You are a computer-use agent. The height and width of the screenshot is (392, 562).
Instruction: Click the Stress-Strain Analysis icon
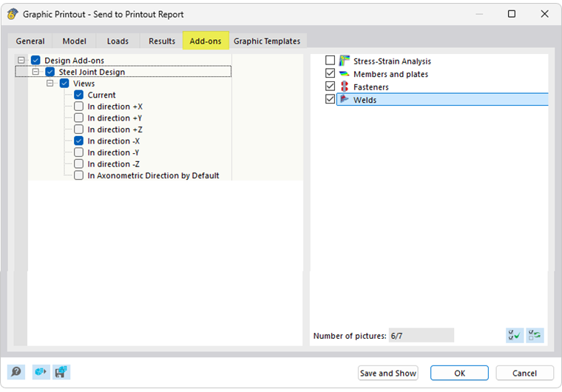pyautogui.click(x=344, y=61)
